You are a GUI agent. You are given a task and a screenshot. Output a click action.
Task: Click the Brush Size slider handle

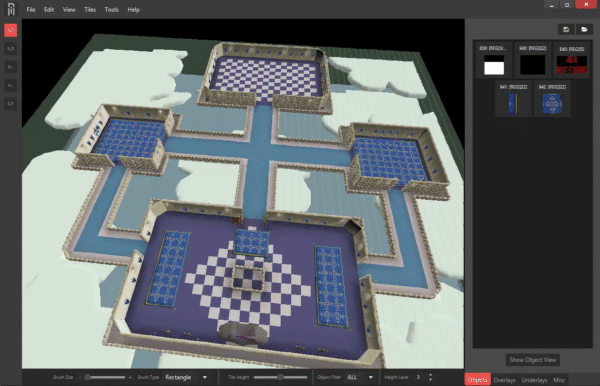(x=87, y=377)
